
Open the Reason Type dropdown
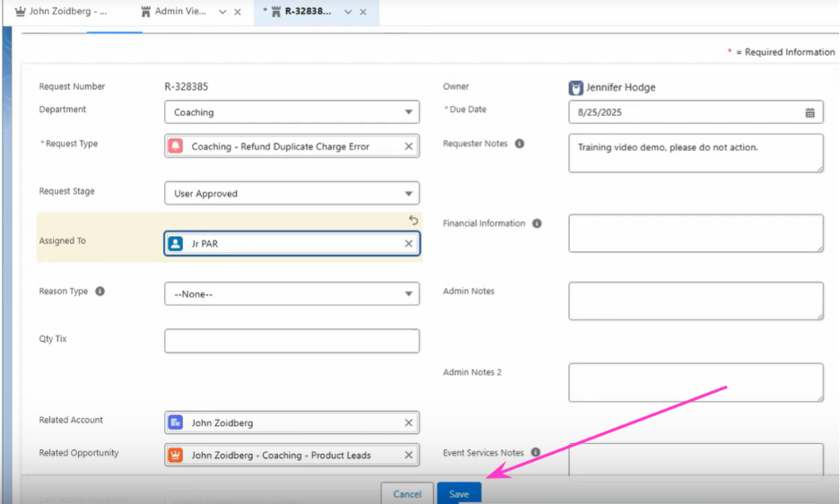tap(292, 294)
